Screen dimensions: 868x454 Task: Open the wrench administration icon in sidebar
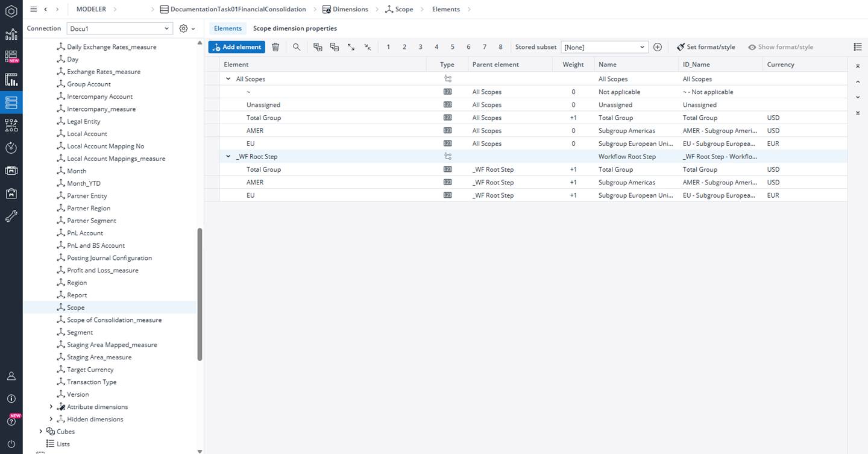click(x=11, y=216)
